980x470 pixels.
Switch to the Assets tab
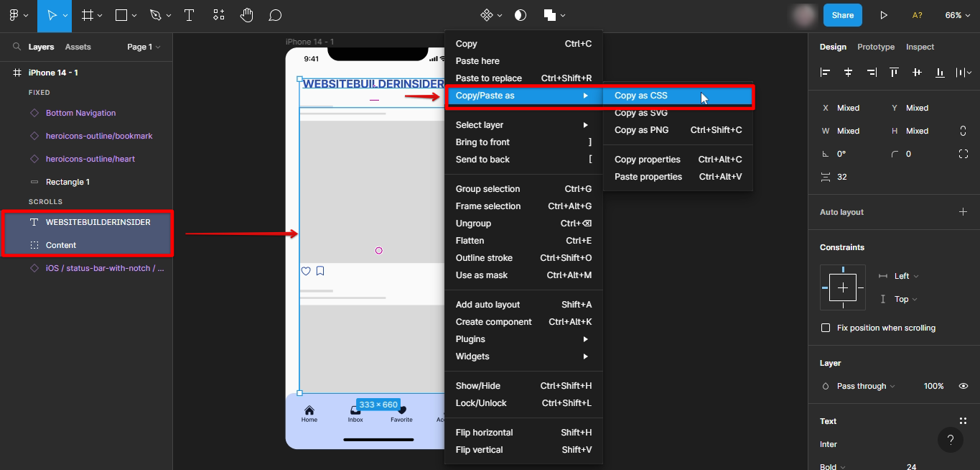pyautogui.click(x=78, y=47)
